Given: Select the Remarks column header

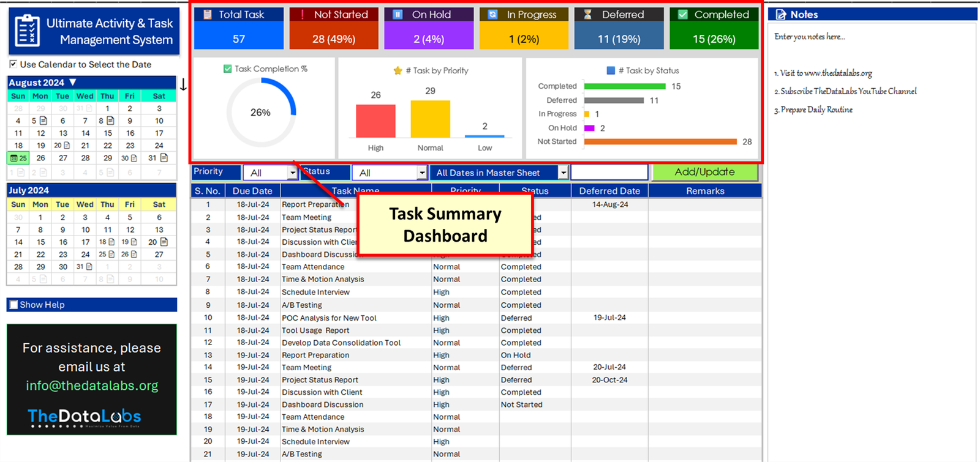Looking at the screenshot, I should click(x=705, y=191).
